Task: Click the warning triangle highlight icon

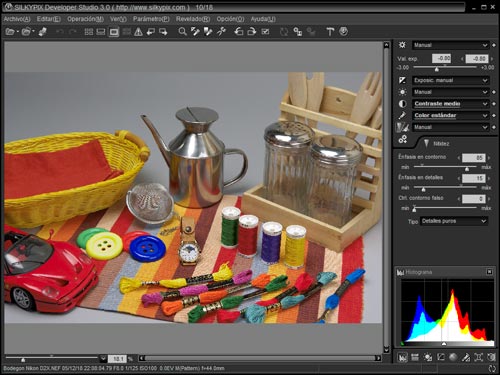Action: (x=138, y=32)
